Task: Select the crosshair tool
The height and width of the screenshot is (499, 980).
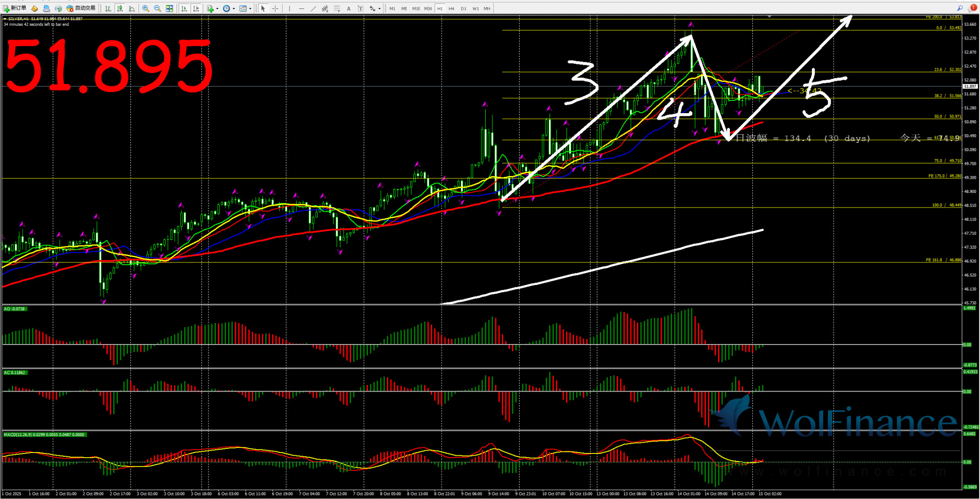Action: coord(275,8)
